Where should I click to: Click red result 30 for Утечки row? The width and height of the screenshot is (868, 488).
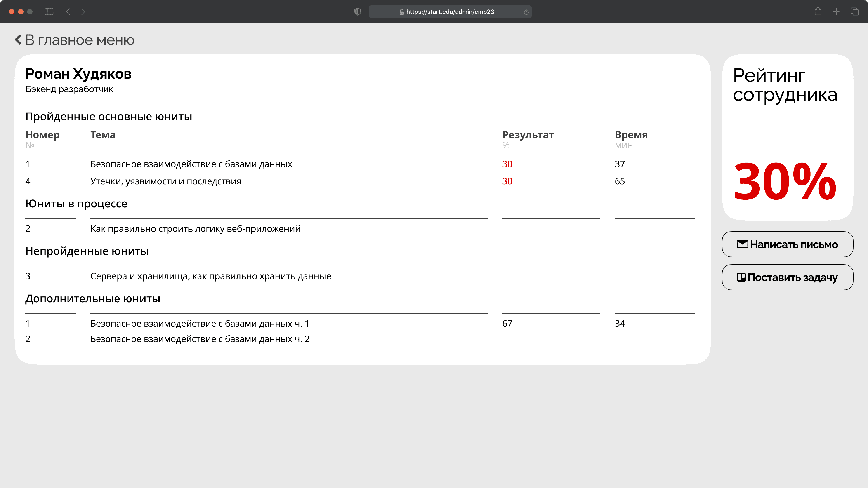click(x=507, y=181)
